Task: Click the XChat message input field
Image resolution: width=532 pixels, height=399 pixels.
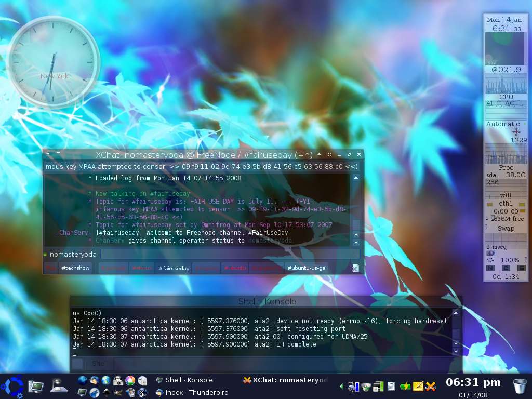Action: point(229,254)
